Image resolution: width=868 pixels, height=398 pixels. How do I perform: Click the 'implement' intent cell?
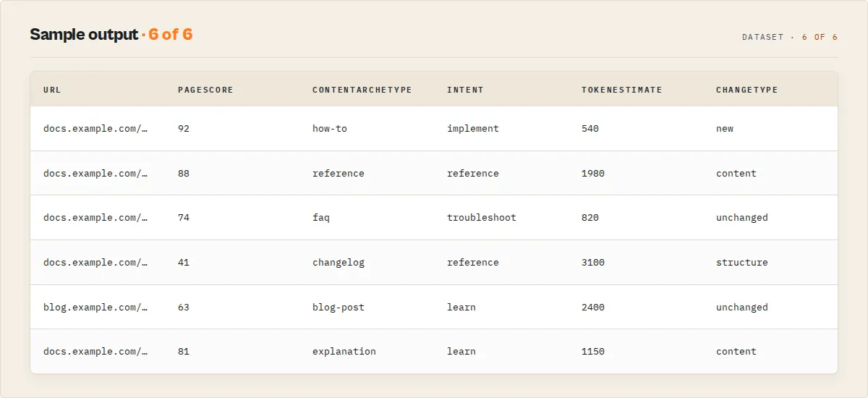pyautogui.click(x=473, y=129)
